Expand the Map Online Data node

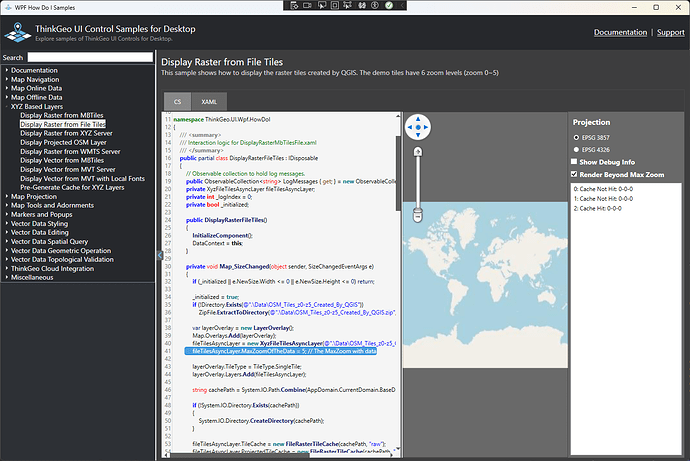tap(7, 88)
